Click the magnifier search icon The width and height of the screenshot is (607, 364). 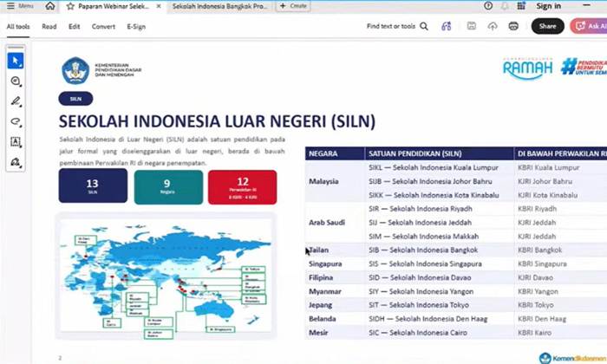[424, 26]
